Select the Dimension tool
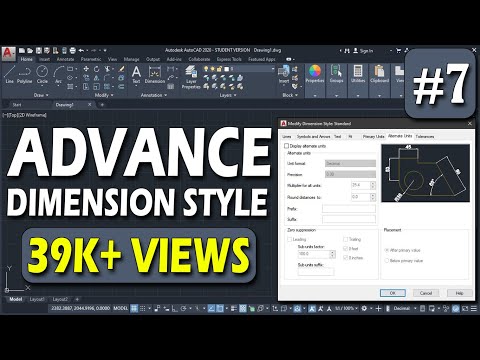Viewport: 480px width, 360px height. [x=155, y=75]
